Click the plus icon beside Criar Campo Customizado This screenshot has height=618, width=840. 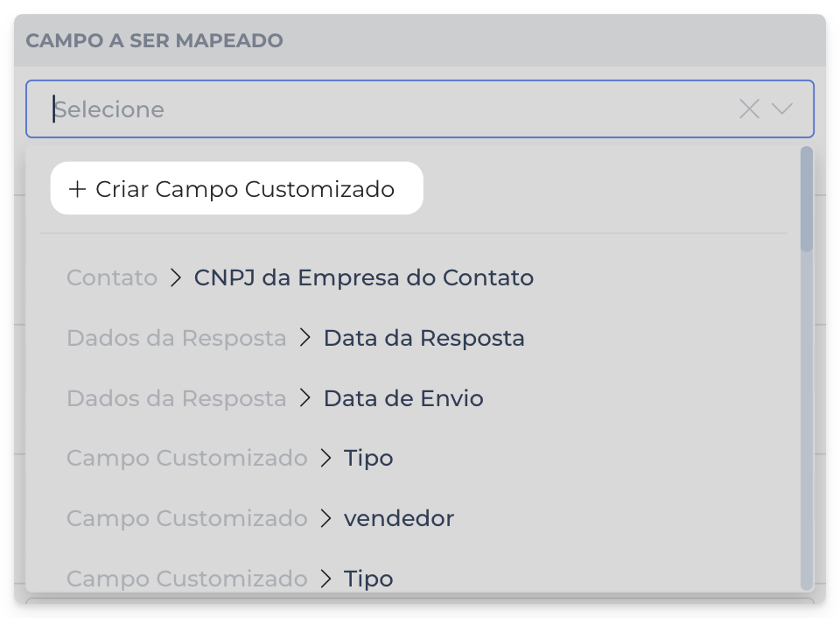pos(77,189)
